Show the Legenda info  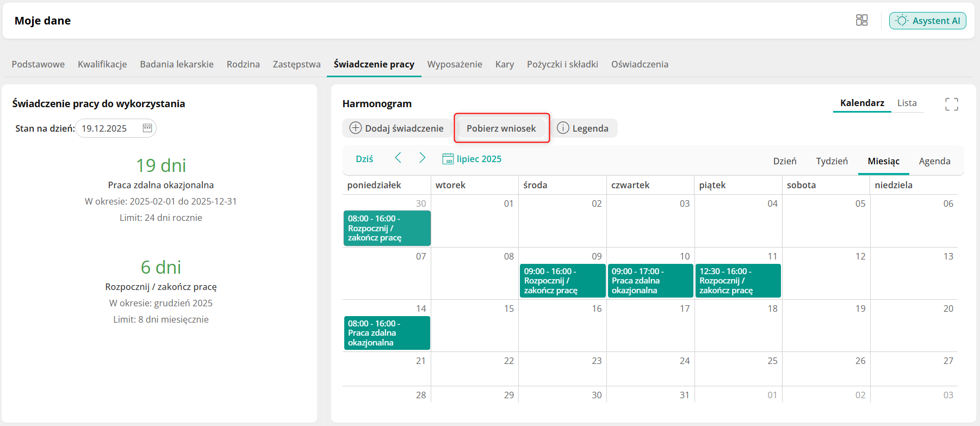(x=583, y=128)
